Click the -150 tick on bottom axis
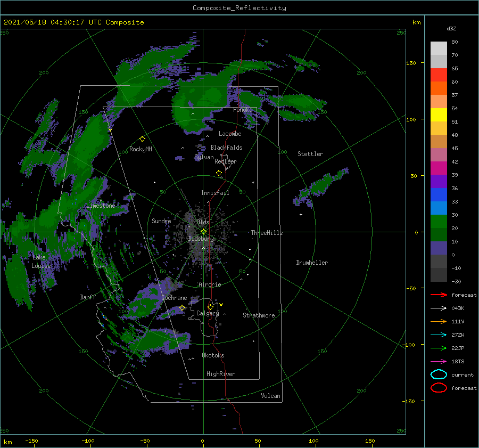Image resolution: width=479 pixels, height=448 pixels. [x=31, y=441]
